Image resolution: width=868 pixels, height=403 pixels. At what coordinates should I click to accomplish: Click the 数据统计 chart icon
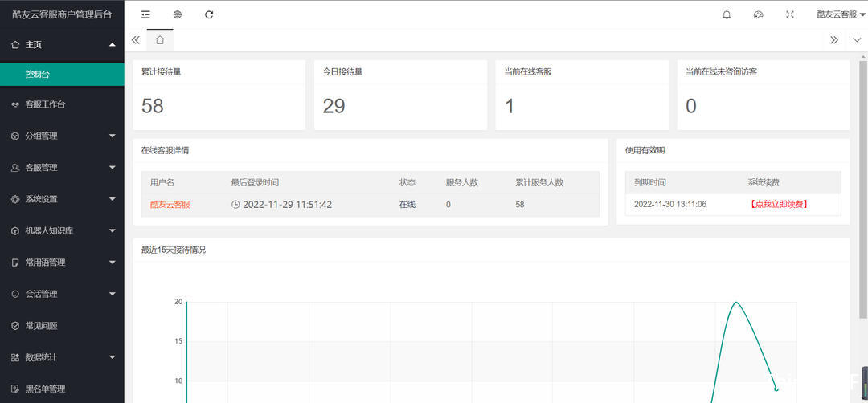15,358
